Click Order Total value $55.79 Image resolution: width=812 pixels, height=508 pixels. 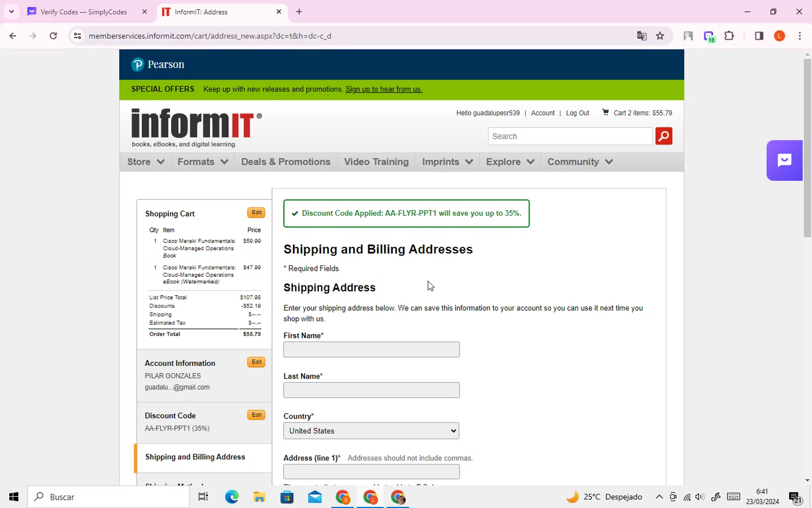pyautogui.click(x=252, y=334)
